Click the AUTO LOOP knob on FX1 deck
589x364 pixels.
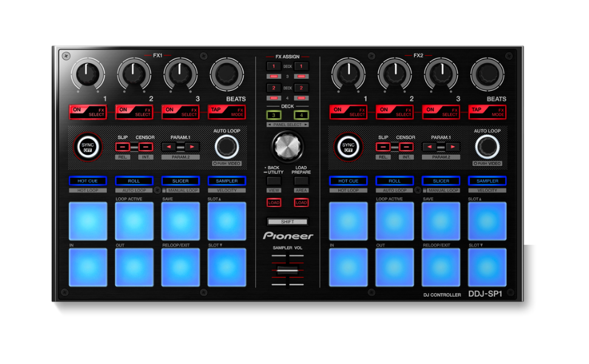pyautogui.click(x=227, y=147)
